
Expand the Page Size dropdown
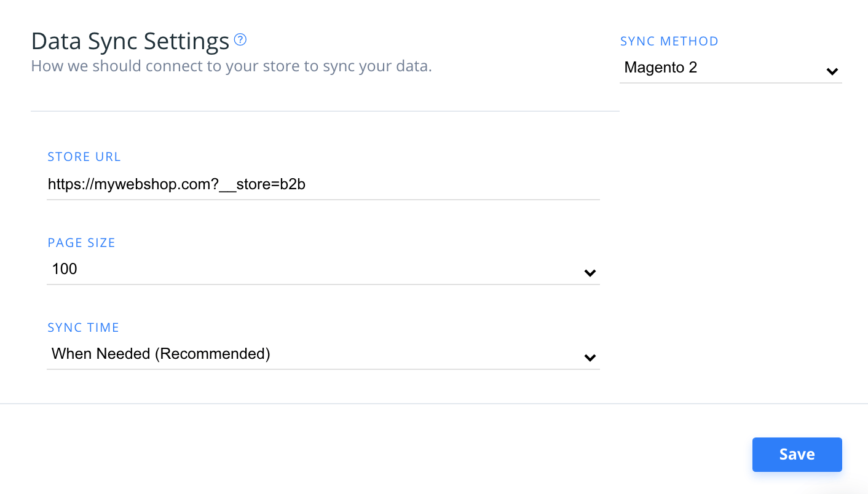[323, 269]
